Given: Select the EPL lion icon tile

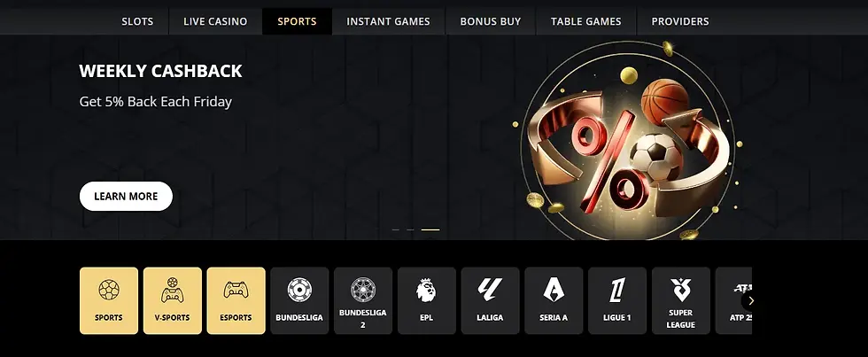Looking at the screenshot, I should [427, 300].
